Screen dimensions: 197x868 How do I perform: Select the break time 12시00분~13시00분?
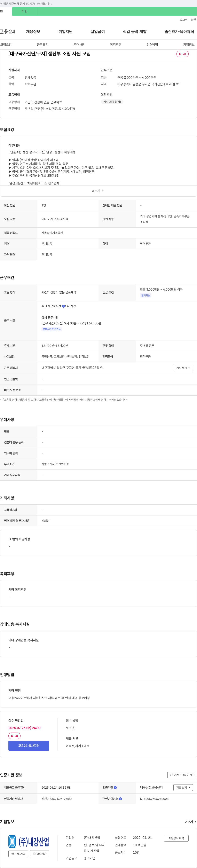point(55,346)
